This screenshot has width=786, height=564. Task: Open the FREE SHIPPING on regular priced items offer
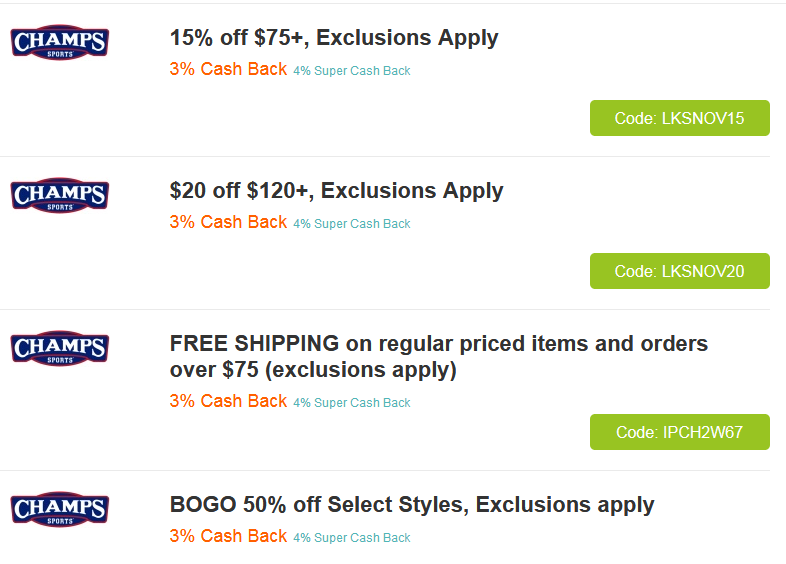pyautogui.click(x=438, y=344)
